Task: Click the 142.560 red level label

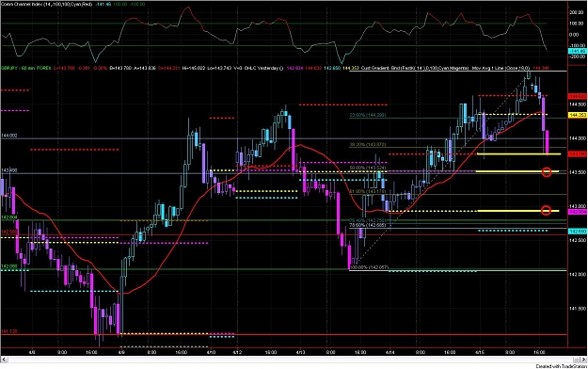Action: coord(9,232)
